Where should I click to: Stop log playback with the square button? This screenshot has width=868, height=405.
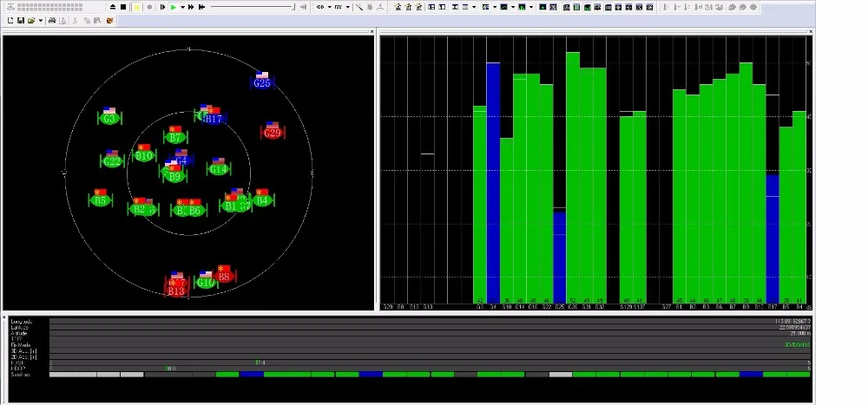coord(123,7)
